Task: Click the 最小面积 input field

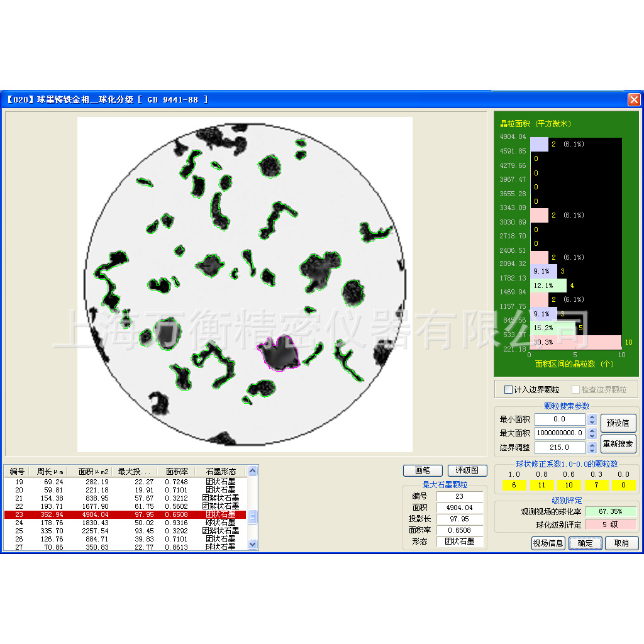Action: coord(559,419)
